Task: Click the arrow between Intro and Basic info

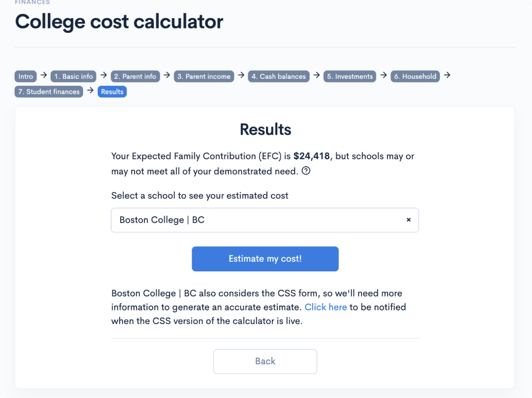Action: pyautogui.click(x=43, y=76)
